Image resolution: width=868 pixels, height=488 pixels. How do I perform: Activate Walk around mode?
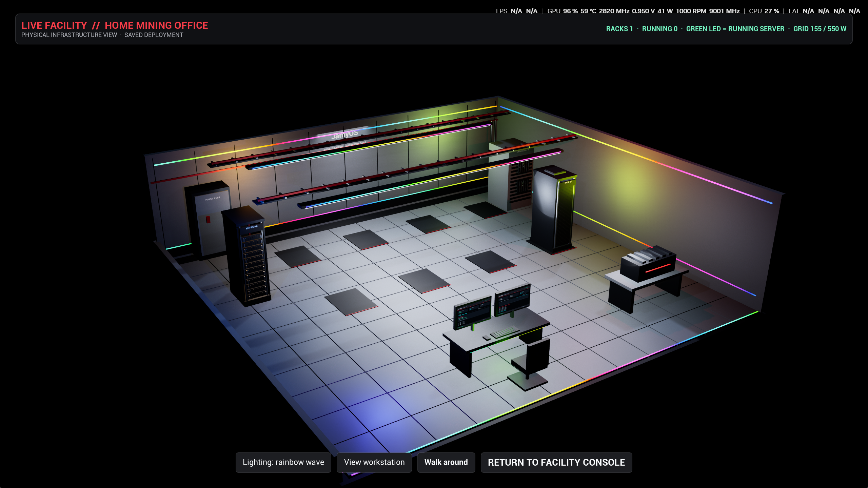pyautogui.click(x=446, y=462)
